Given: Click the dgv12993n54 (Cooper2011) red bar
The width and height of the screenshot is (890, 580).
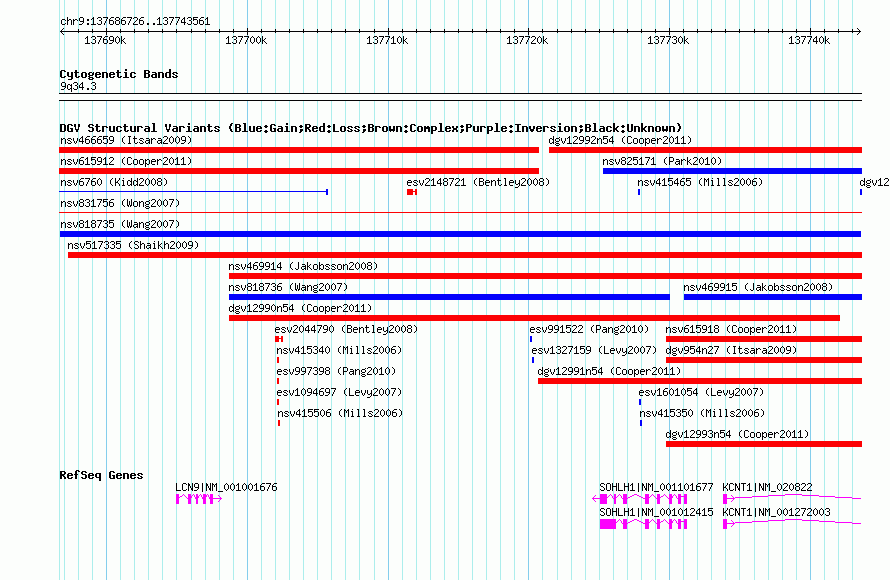Looking at the screenshot, I should pos(764,444).
